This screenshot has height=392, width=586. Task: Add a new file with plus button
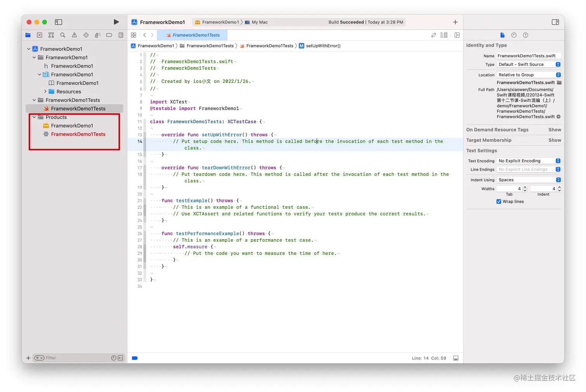(28, 358)
